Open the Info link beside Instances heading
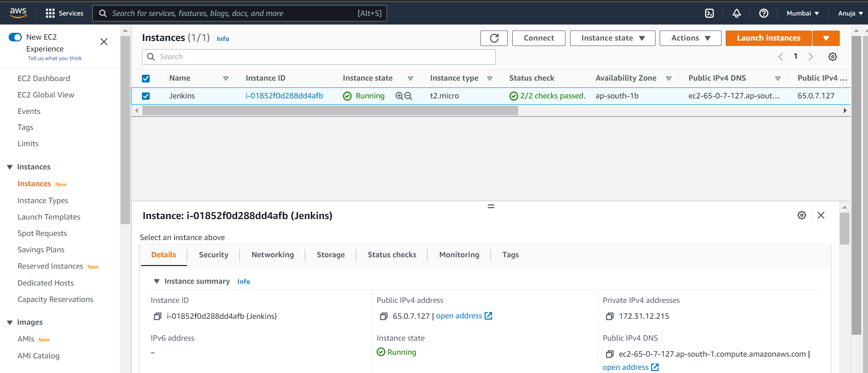This screenshot has width=868, height=373. (x=223, y=39)
